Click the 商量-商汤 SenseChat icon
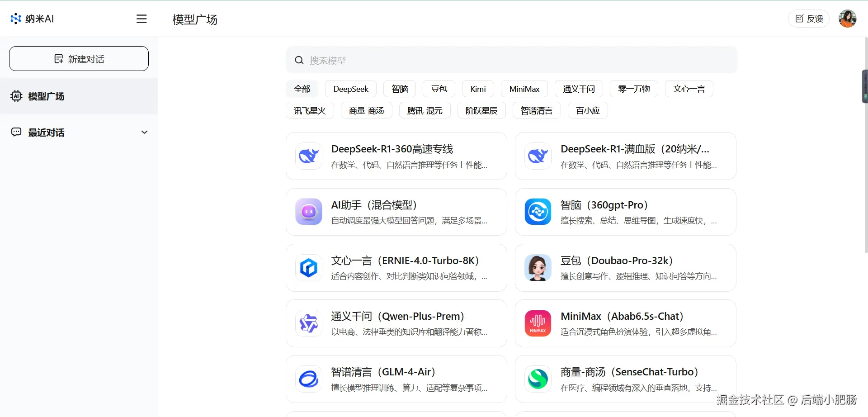The height and width of the screenshot is (417, 868). coord(538,379)
